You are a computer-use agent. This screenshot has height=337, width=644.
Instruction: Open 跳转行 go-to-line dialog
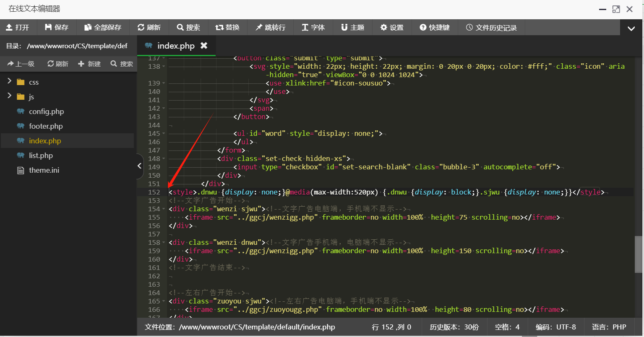[271, 27]
